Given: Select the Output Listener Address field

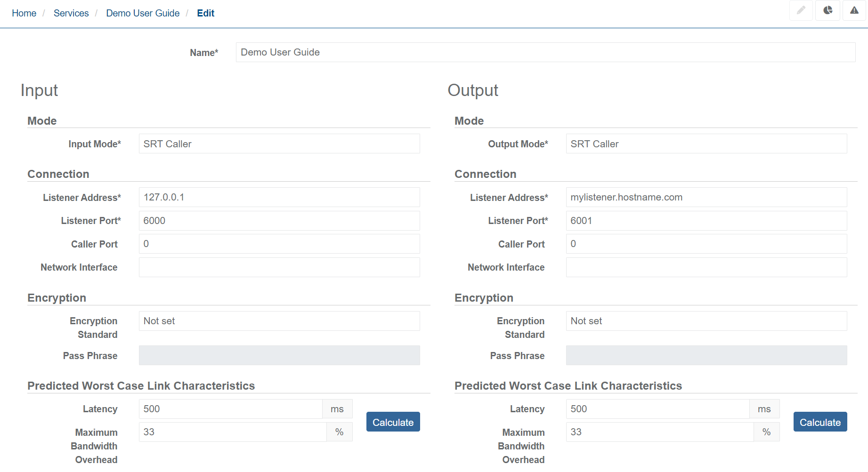Looking at the screenshot, I should (x=706, y=197).
